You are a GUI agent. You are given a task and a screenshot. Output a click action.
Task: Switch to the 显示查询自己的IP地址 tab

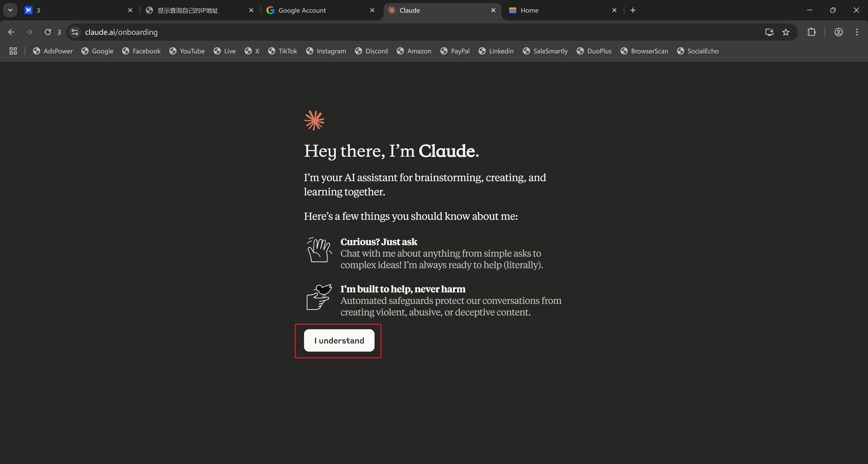[x=199, y=10]
